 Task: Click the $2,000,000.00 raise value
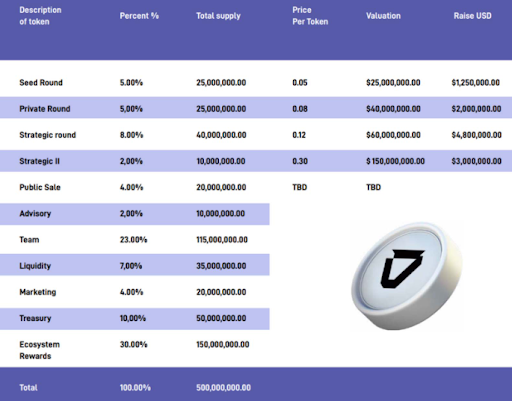pyautogui.click(x=476, y=109)
